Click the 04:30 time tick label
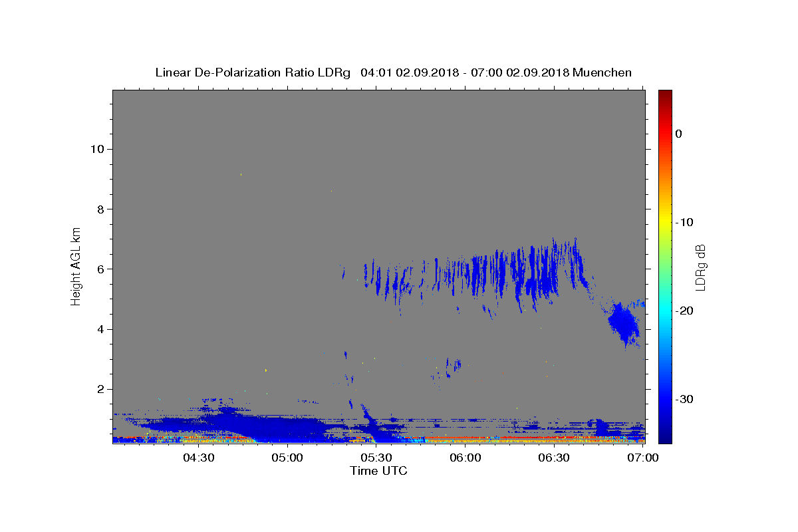This screenshot has height=532, width=798. click(x=198, y=458)
